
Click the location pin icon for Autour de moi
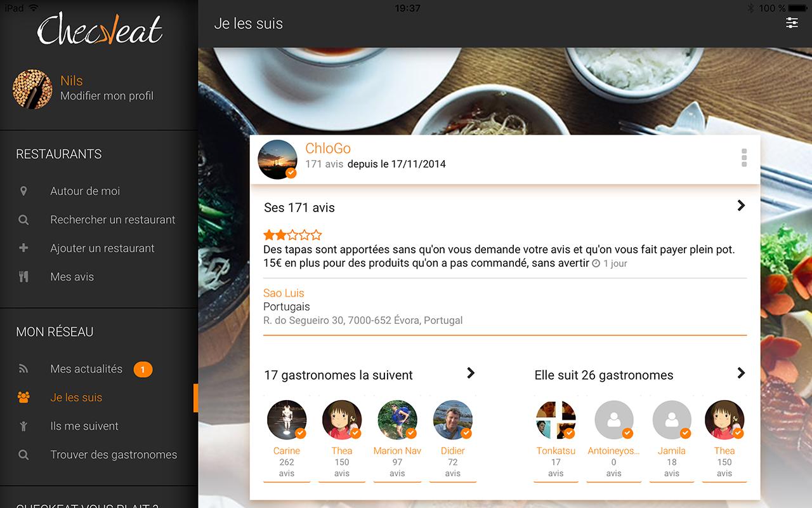[x=23, y=191]
